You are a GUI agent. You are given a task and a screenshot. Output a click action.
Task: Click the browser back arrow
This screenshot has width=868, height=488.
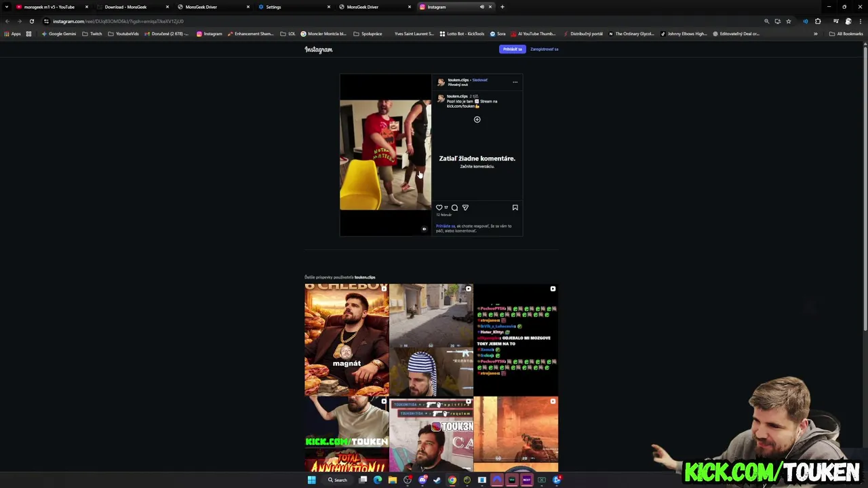(x=7, y=21)
